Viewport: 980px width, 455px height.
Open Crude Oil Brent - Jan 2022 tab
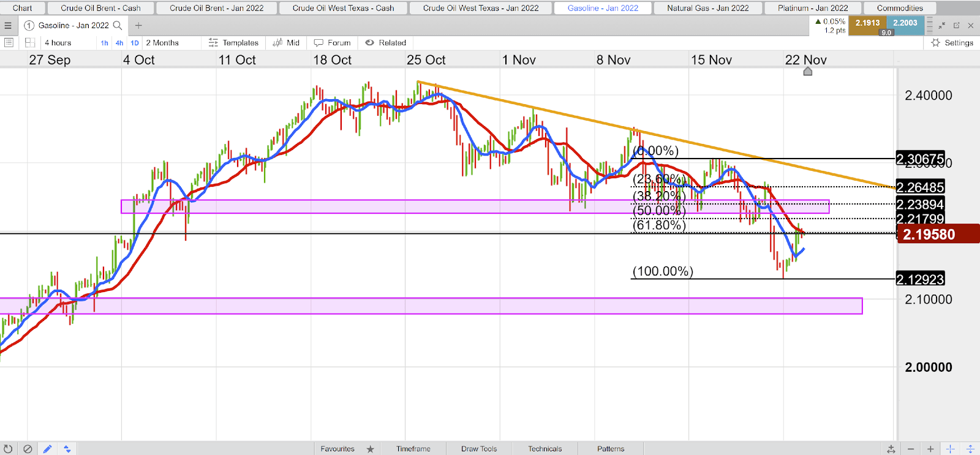(x=217, y=8)
